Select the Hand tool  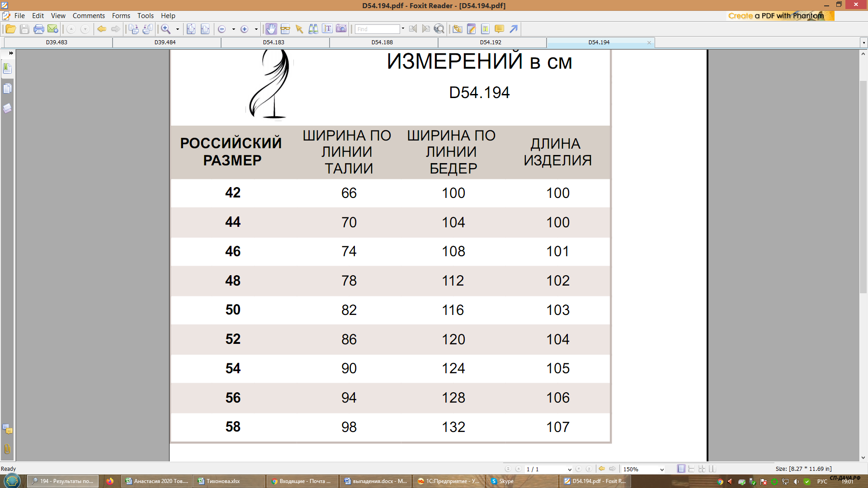pos(271,29)
